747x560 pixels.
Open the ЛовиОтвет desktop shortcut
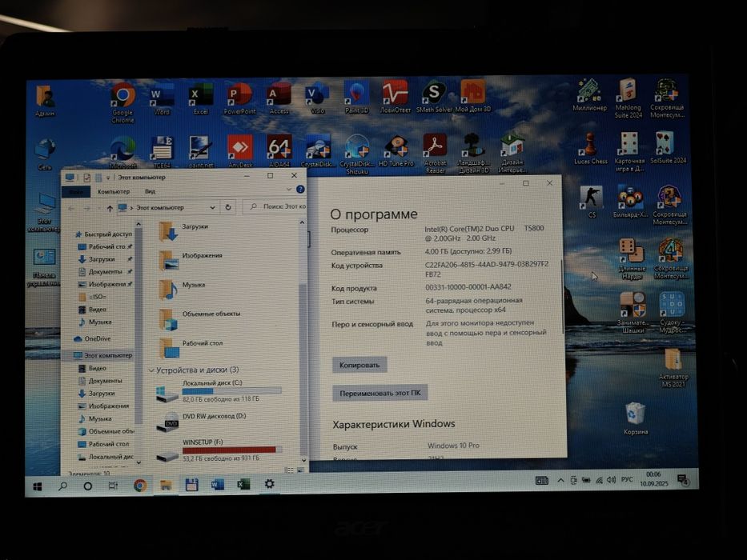395,97
